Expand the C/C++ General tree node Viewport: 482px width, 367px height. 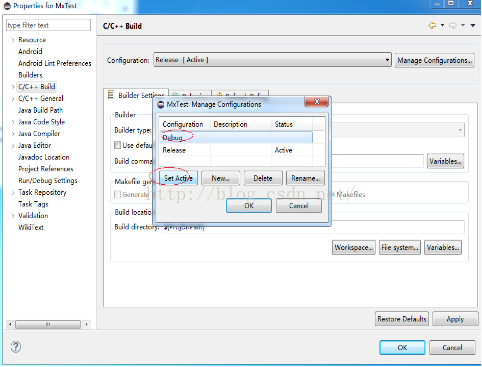(13, 99)
